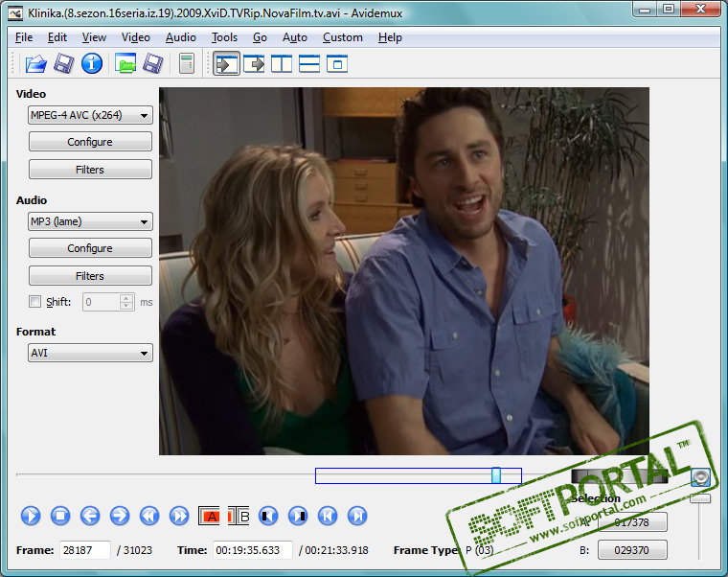The width and height of the screenshot is (728, 577).
Task: Click the Save project floppy icon
Action: (152, 63)
